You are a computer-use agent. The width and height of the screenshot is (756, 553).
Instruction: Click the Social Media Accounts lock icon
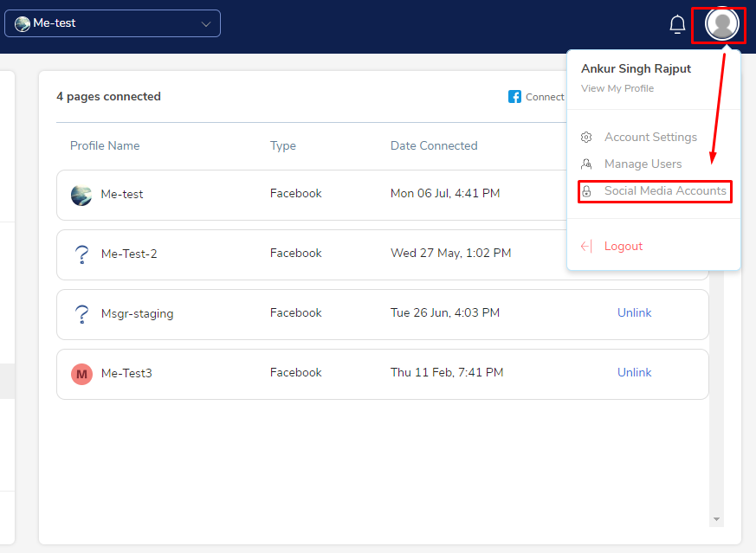click(586, 191)
